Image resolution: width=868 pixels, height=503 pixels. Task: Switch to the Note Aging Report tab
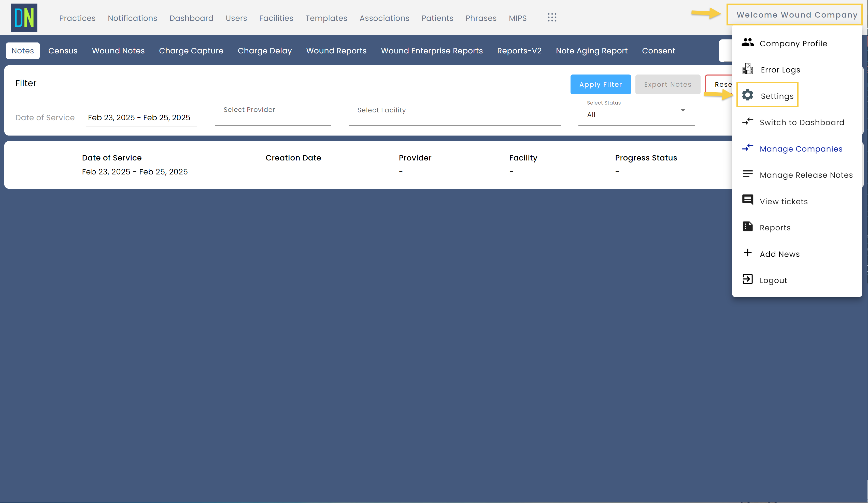coord(591,51)
